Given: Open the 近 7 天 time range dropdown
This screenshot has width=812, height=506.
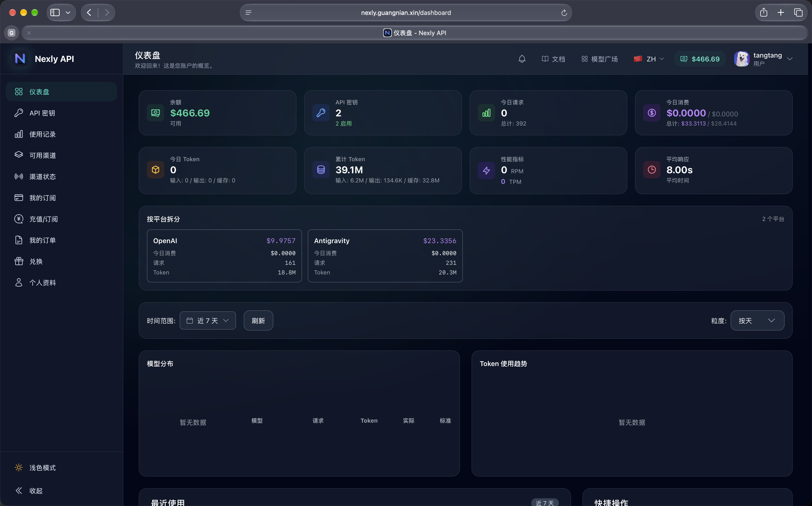Looking at the screenshot, I should [x=208, y=320].
